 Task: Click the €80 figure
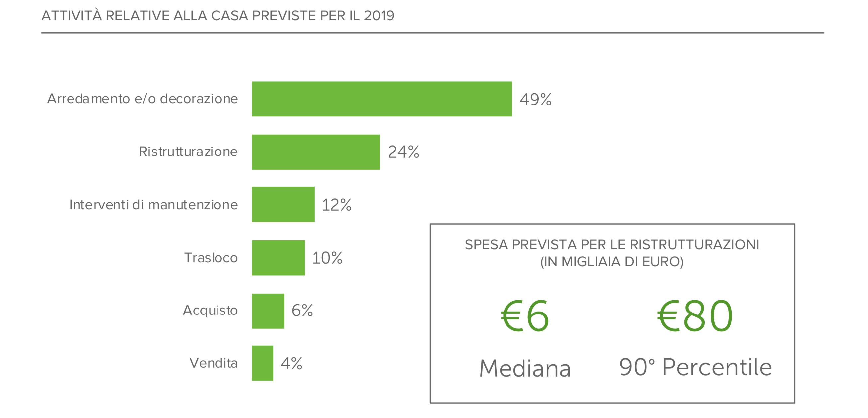click(695, 316)
